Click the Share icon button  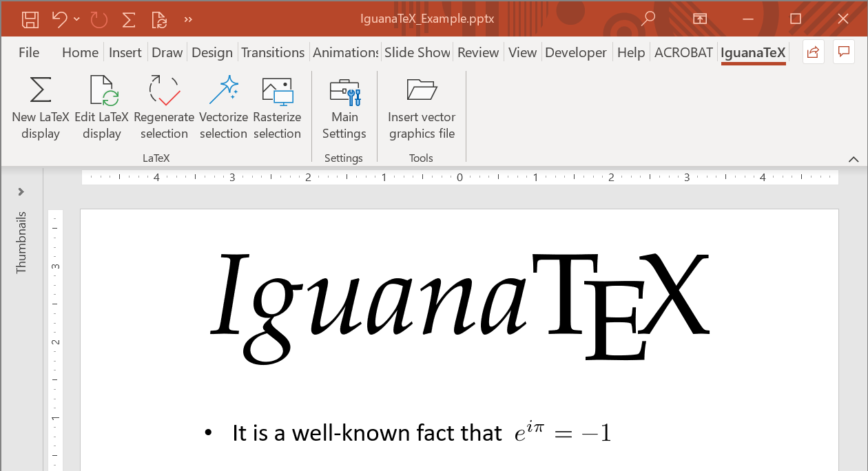pyautogui.click(x=814, y=52)
